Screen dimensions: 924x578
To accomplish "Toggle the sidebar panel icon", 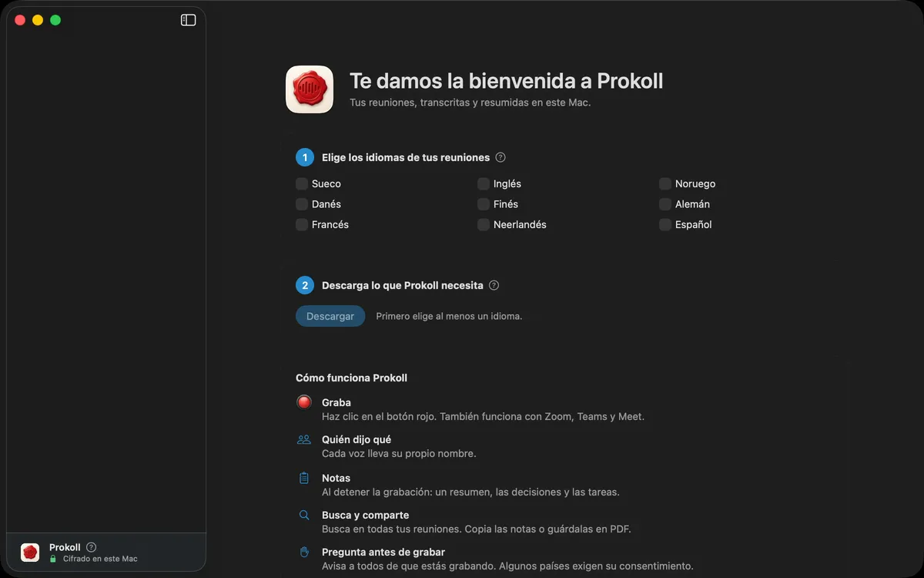I will coord(188,20).
